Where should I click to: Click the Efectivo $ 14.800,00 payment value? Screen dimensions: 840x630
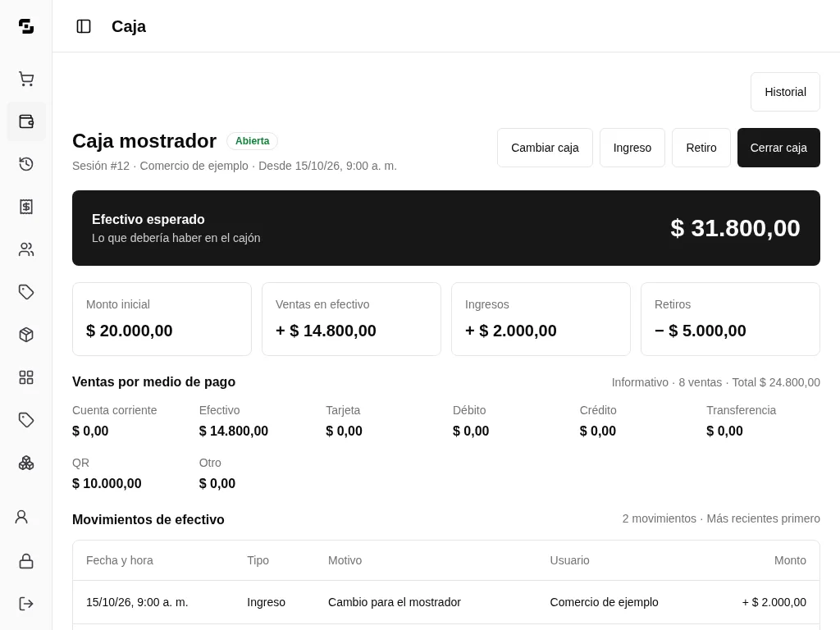pos(234,431)
